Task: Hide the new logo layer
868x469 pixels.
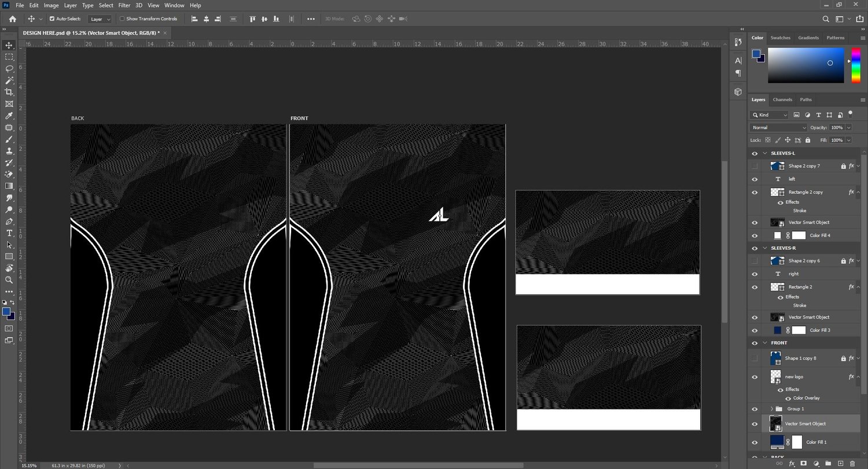Action: click(755, 377)
